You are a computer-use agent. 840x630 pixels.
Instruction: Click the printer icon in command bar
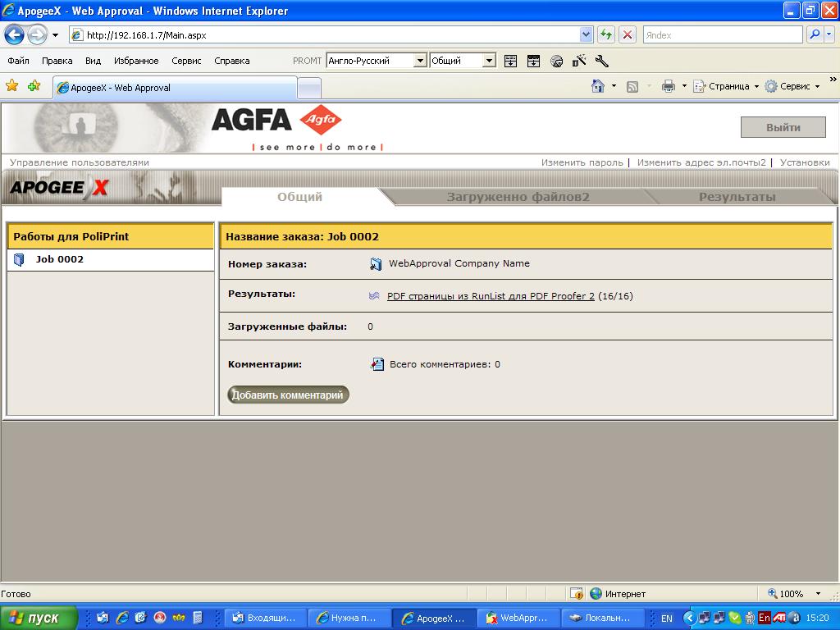pyautogui.click(x=668, y=86)
